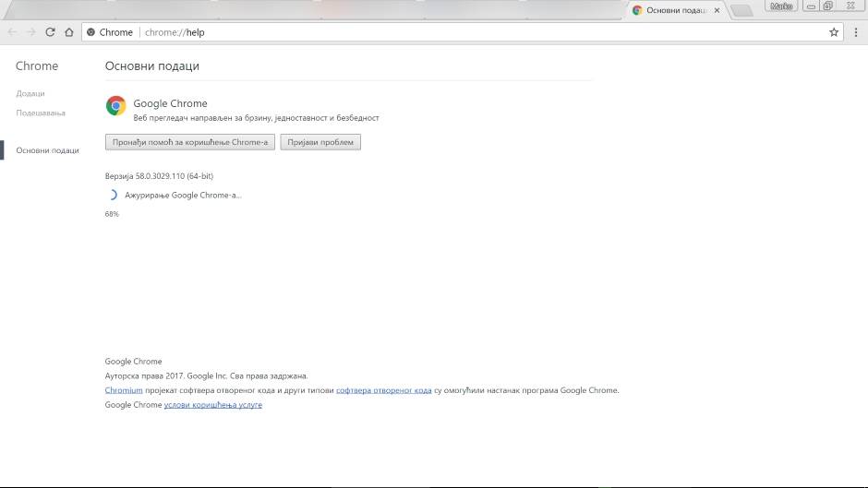This screenshot has width=868, height=488.
Task: Select the Основни подаци browser tab
Action: [x=674, y=10]
